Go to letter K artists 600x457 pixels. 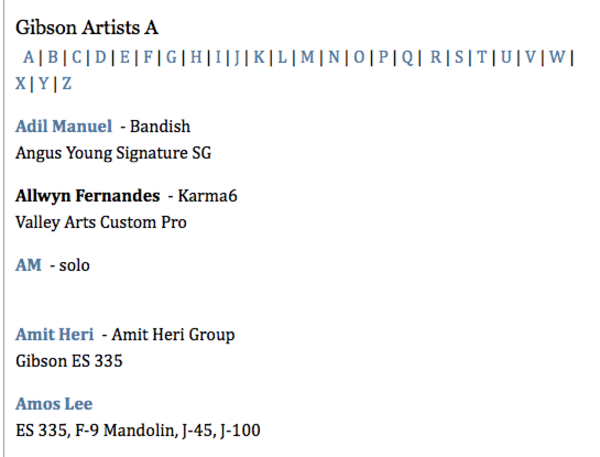(x=259, y=57)
